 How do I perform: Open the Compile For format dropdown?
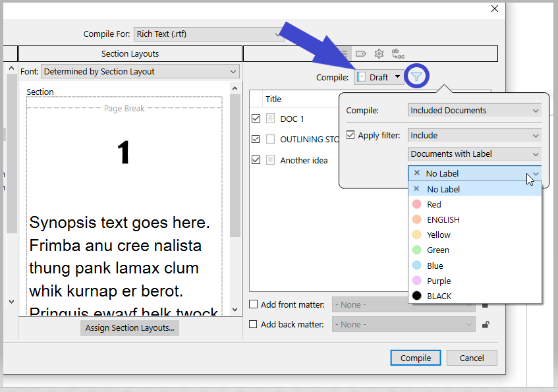[209, 34]
